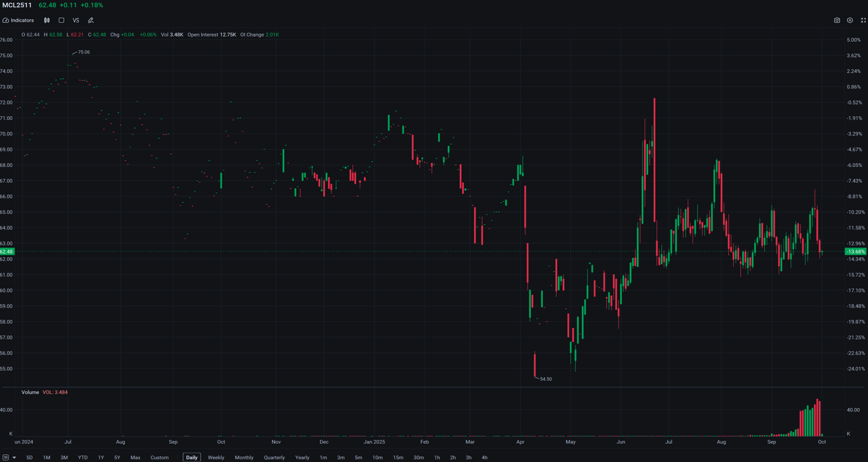The height and width of the screenshot is (462, 868).
Task: Open the Indicators panel
Action: [19, 21]
